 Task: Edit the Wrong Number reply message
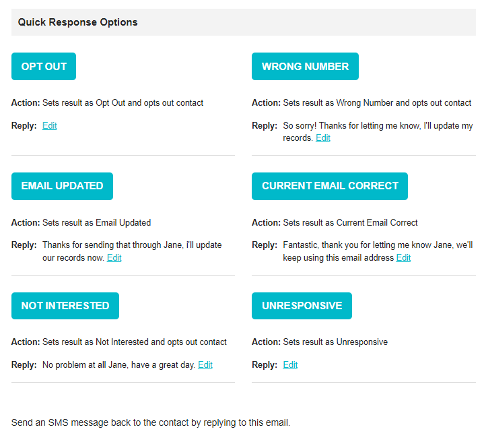pyautogui.click(x=323, y=137)
